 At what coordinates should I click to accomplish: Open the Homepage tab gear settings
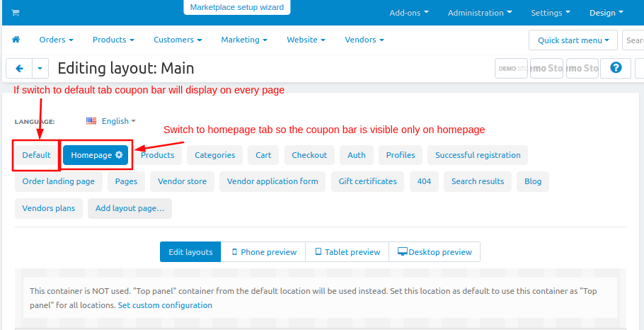[119, 155]
